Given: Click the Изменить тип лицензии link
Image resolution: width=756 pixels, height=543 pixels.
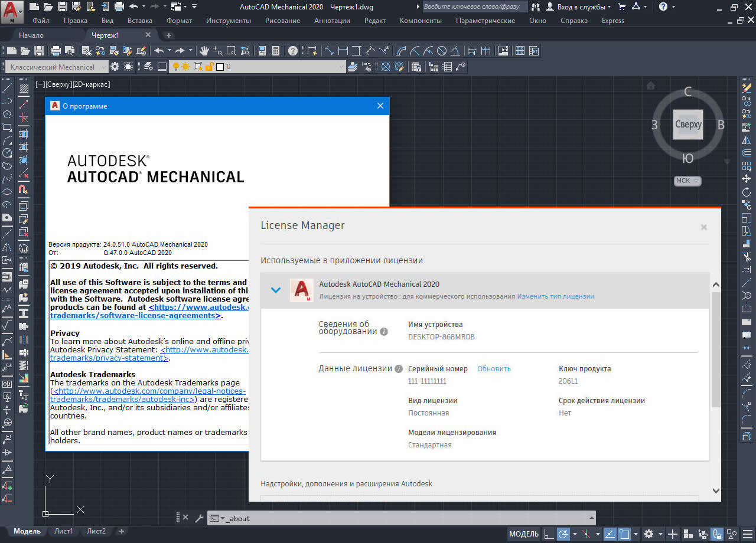Looking at the screenshot, I should coord(555,296).
